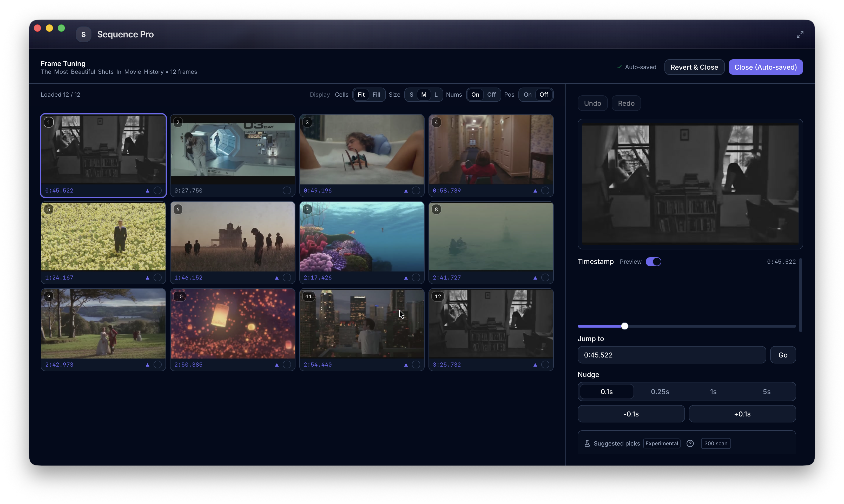Toggle the select circle on frame 0:45.522
This screenshot has width=844, height=504.
click(157, 190)
